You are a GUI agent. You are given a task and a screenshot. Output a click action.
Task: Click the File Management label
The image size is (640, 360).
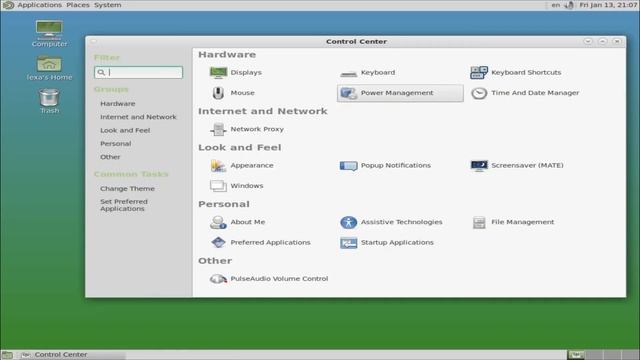click(522, 222)
